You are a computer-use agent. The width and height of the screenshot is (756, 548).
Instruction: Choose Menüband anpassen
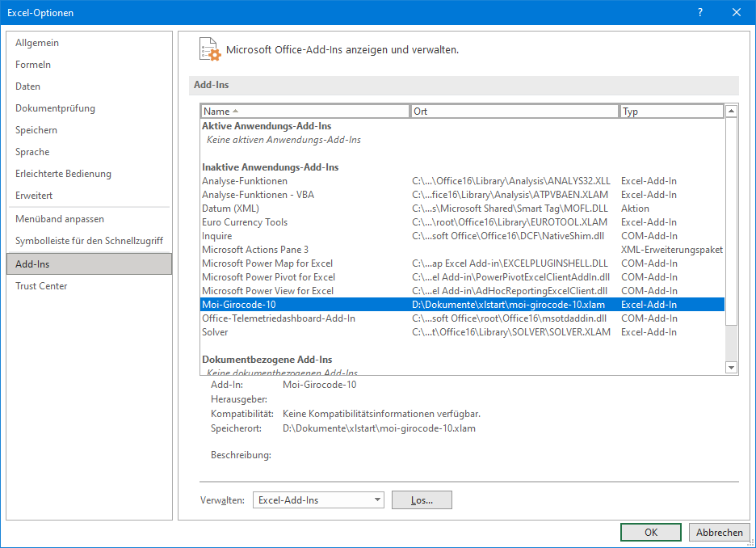click(x=89, y=218)
